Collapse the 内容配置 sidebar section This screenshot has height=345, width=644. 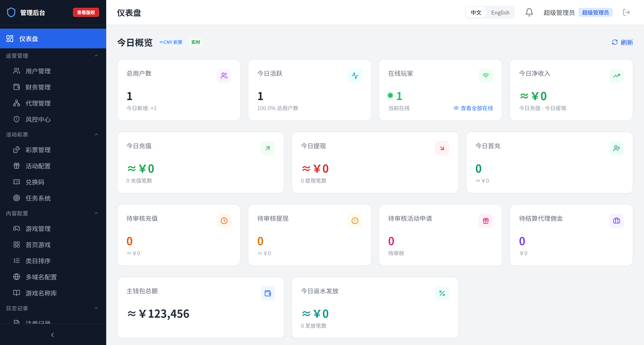pyautogui.click(x=96, y=213)
